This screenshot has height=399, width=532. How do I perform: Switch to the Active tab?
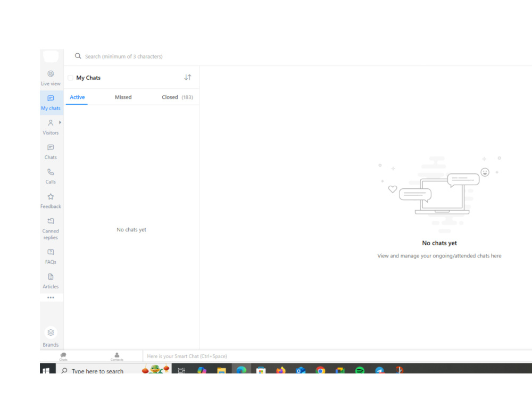point(77,97)
